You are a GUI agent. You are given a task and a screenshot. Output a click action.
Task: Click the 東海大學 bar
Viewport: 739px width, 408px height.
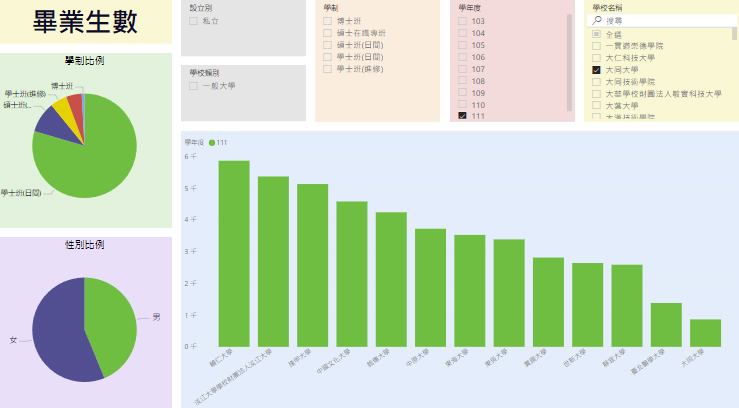pyautogui.click(x=470, y=291)
